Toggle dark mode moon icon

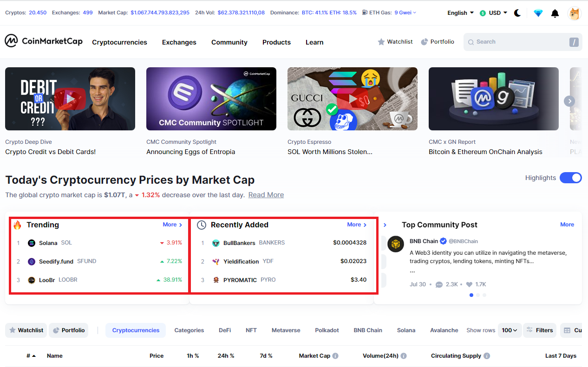tap(517, 13)
